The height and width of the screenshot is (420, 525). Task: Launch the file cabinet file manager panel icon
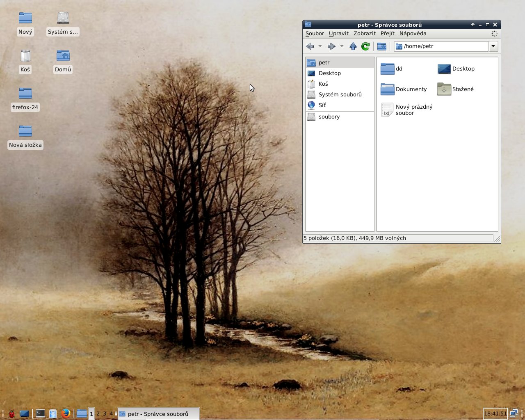(x=53, y=414)
